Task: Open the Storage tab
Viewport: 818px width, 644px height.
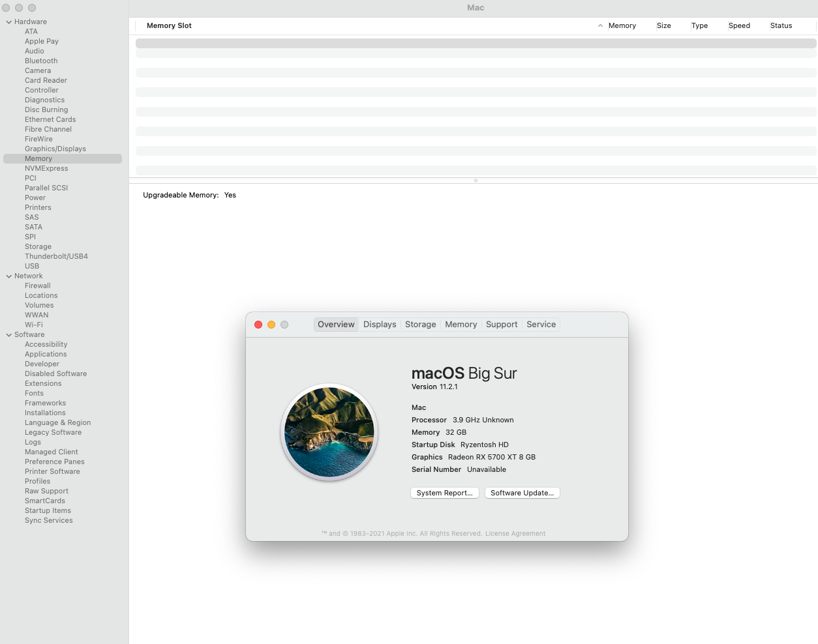Action: point(420,325)
